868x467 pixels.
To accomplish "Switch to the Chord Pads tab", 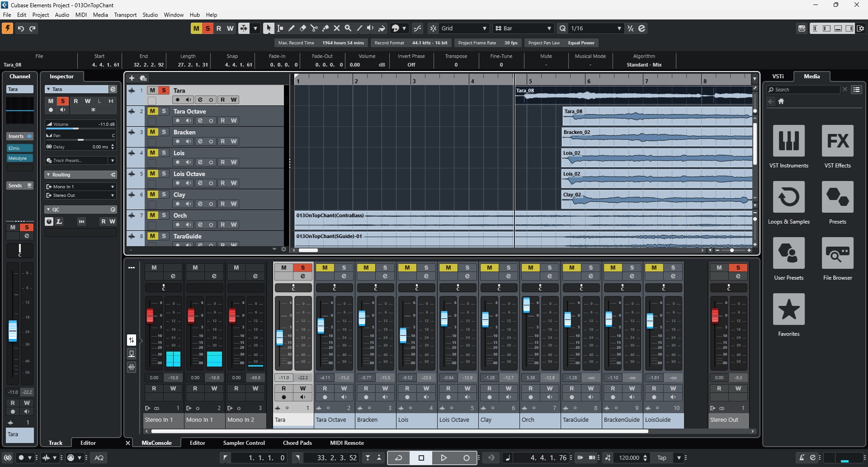I will (x=297, y=443).
